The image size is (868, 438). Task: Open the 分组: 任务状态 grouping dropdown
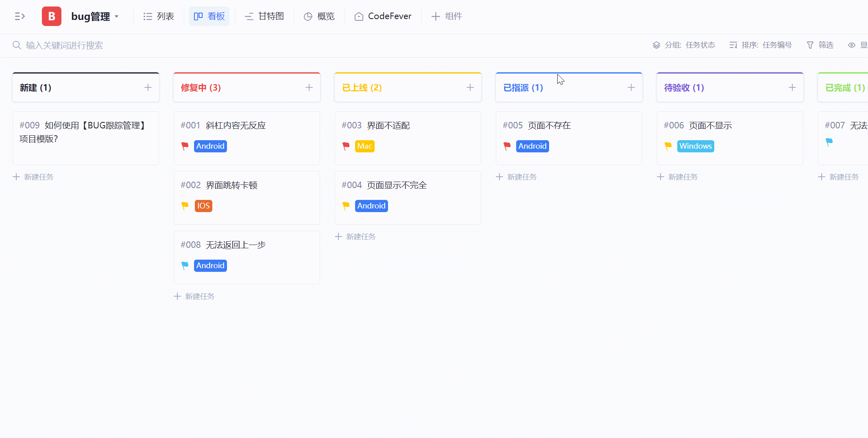[684, 45]
